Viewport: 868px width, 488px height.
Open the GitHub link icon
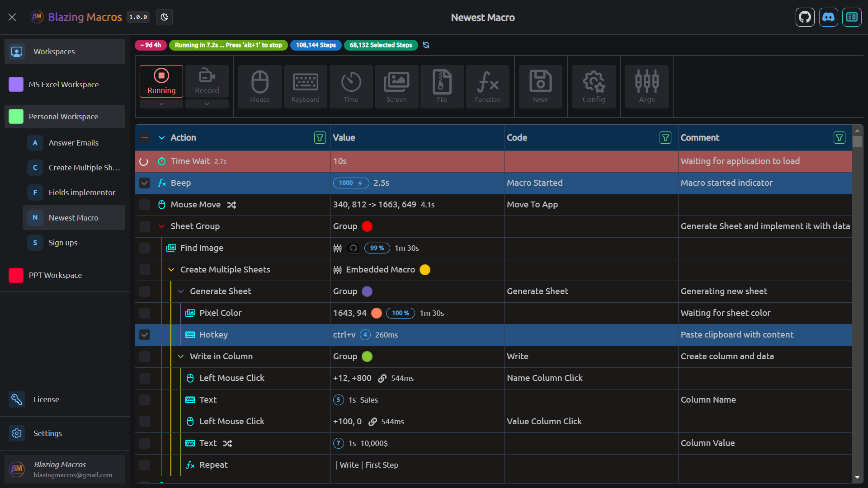click(x=805, y=18)
